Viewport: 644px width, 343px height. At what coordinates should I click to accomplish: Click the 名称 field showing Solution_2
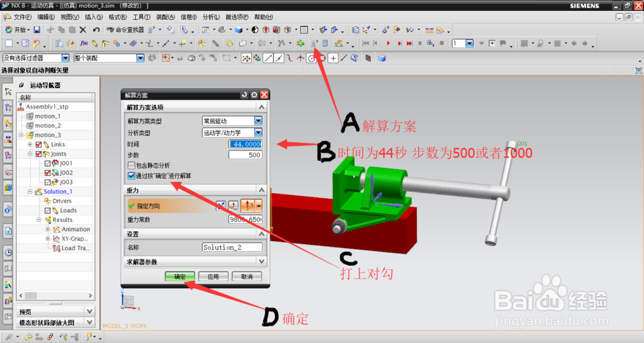(232, 247)
